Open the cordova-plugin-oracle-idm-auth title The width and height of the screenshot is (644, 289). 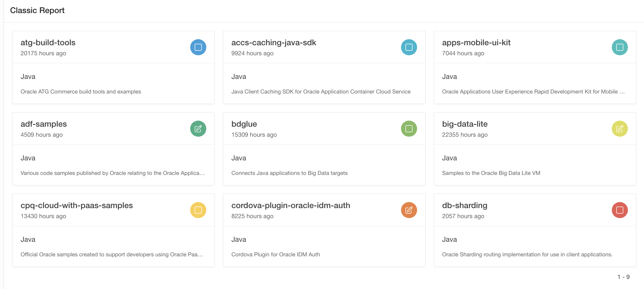click(291, 205)
